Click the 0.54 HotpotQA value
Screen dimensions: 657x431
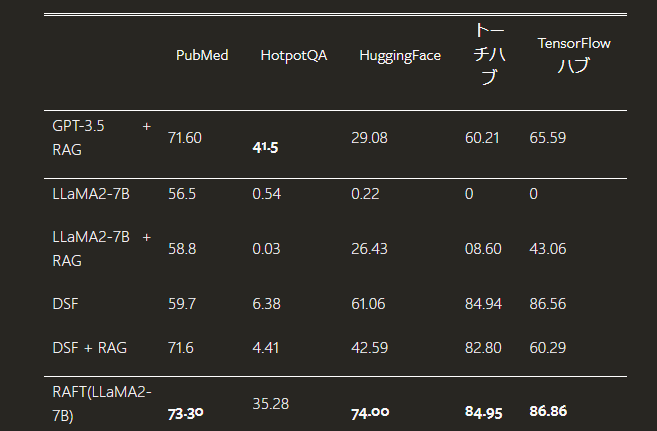pyautogui.click(x=266, y=193)
